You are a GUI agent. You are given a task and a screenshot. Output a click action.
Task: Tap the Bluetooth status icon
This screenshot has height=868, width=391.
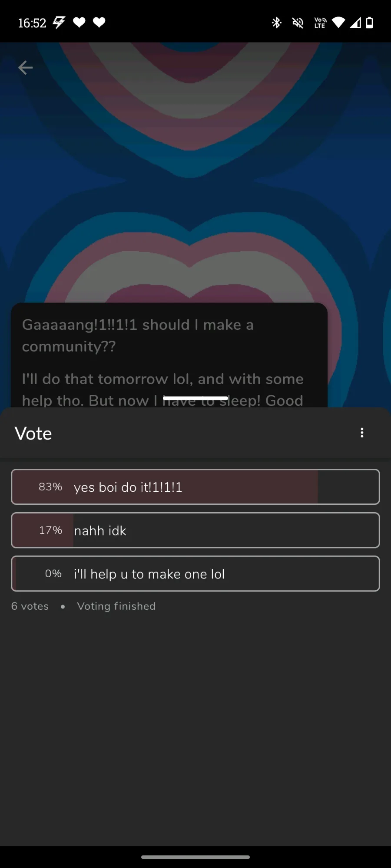276,23
